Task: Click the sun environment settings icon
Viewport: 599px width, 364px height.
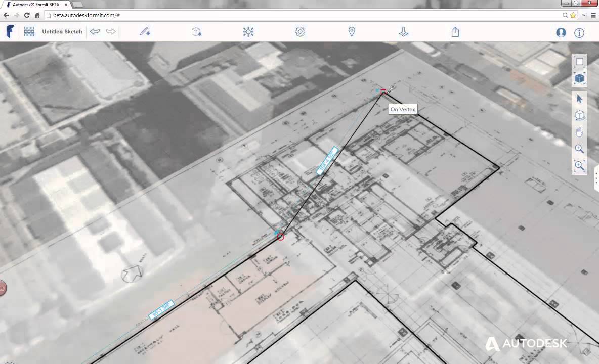Action: pos(248,32)
